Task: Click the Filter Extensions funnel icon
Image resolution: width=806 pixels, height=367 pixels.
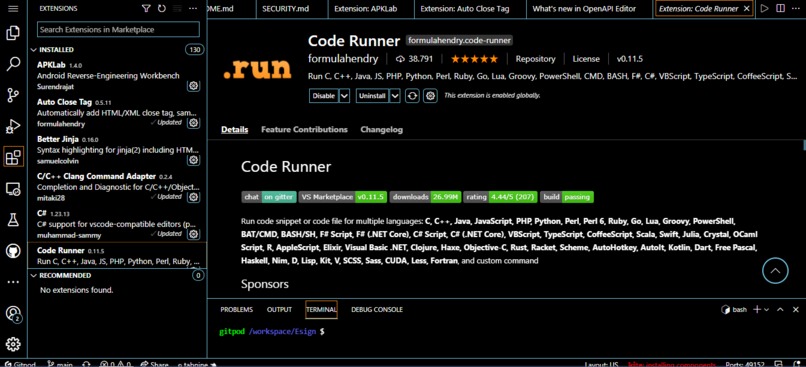Action: tap(146, 9)
